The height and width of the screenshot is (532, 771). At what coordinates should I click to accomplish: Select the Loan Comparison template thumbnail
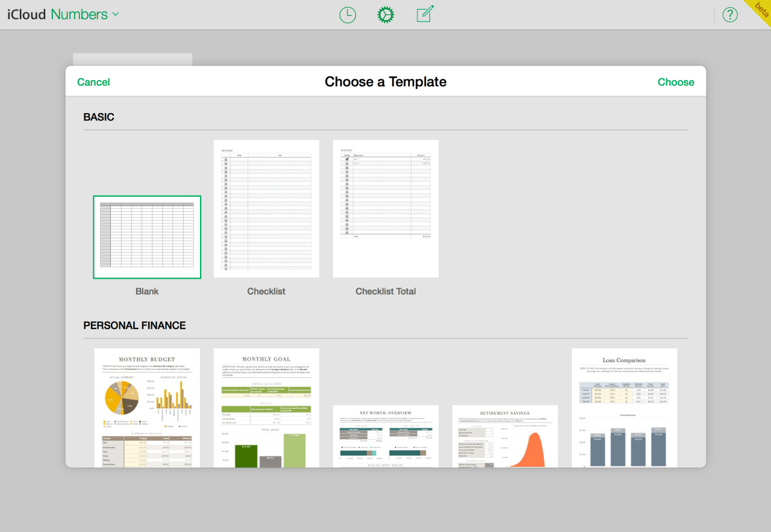click(x=624, y=407)
